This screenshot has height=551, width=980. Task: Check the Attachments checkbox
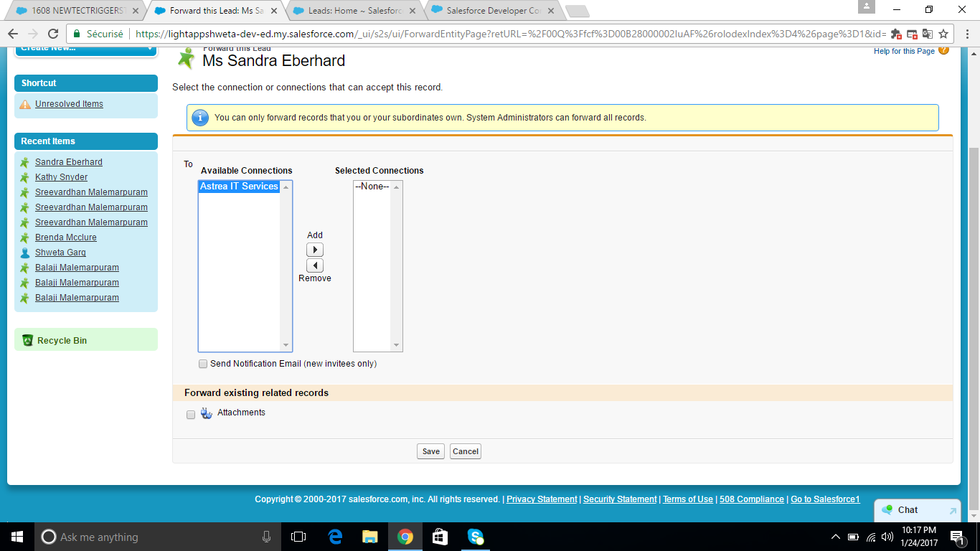click(191, 415)
